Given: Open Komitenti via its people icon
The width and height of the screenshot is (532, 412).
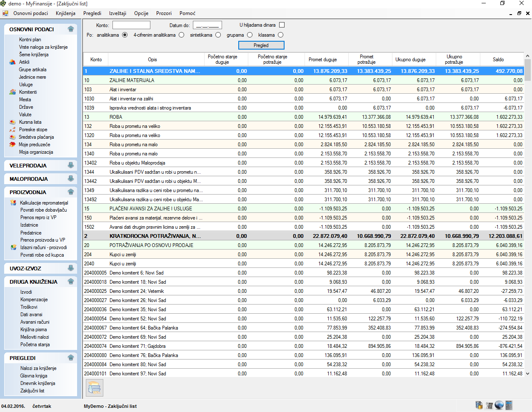Looking at the screenshot, I should [x=12, y=92].
